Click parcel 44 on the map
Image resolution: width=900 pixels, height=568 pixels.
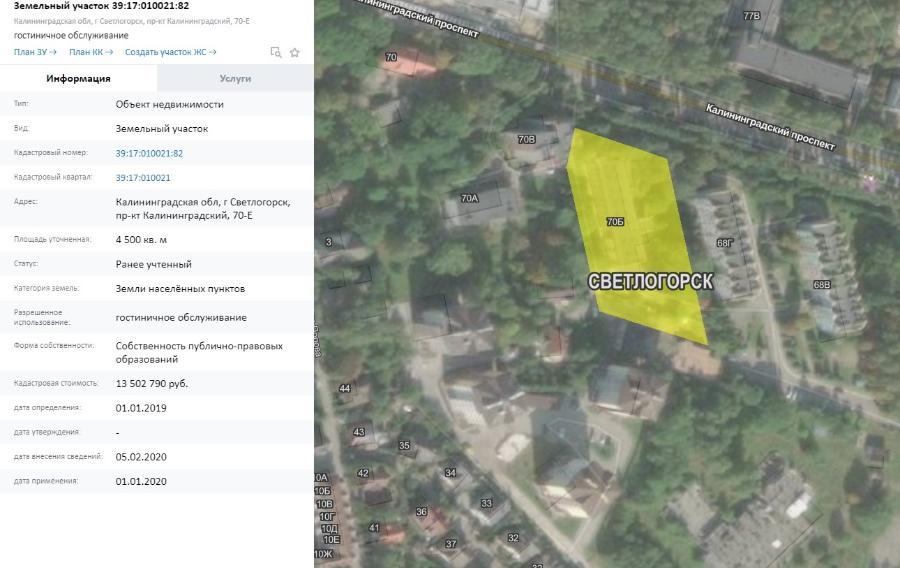click(x=345, y=388)
